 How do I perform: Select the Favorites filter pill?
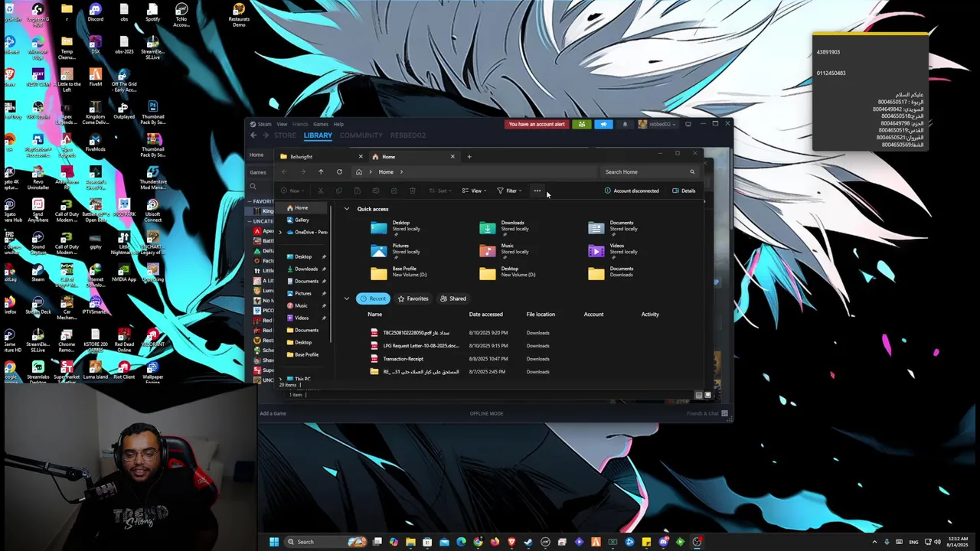[413, 298]
